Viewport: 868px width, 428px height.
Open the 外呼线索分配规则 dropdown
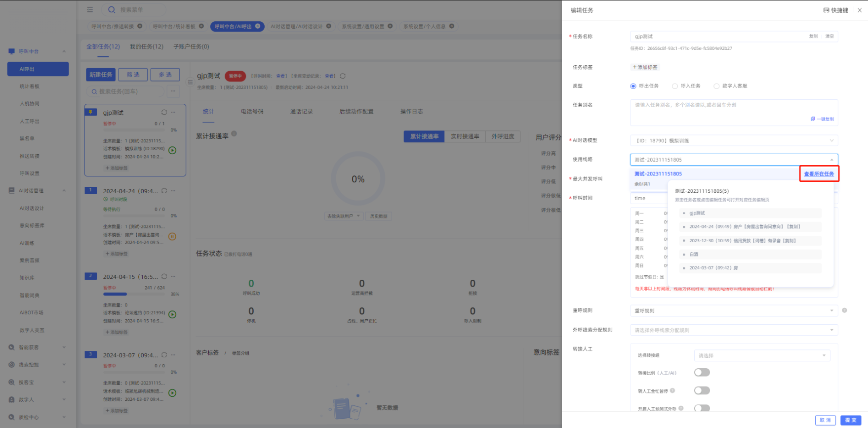point(734,330)
